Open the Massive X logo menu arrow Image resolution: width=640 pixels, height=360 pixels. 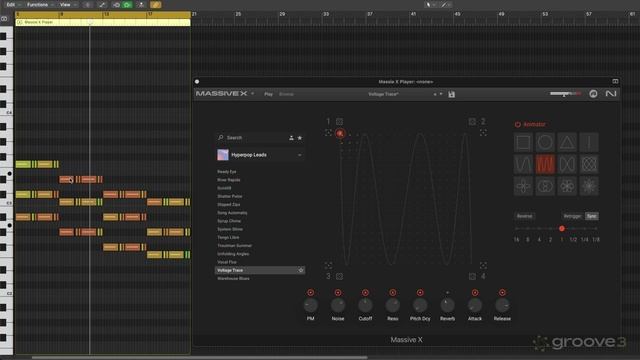(x=253, y=93)
